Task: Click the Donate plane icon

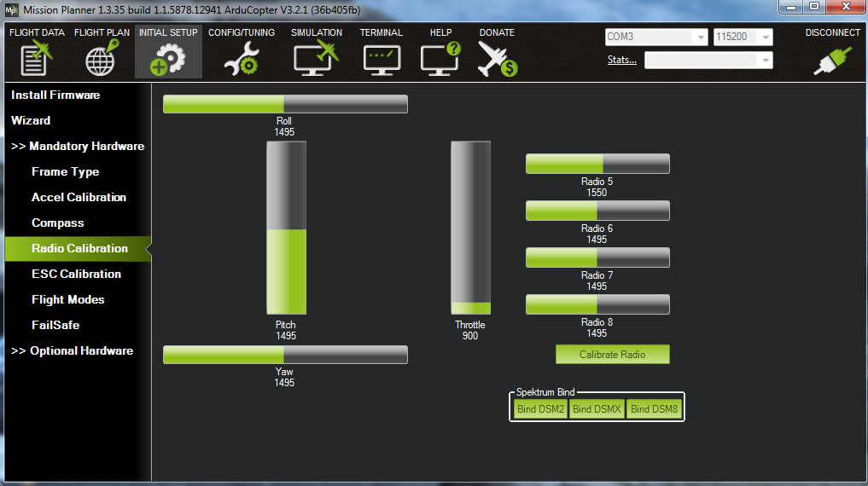Action: coord(497,59)
